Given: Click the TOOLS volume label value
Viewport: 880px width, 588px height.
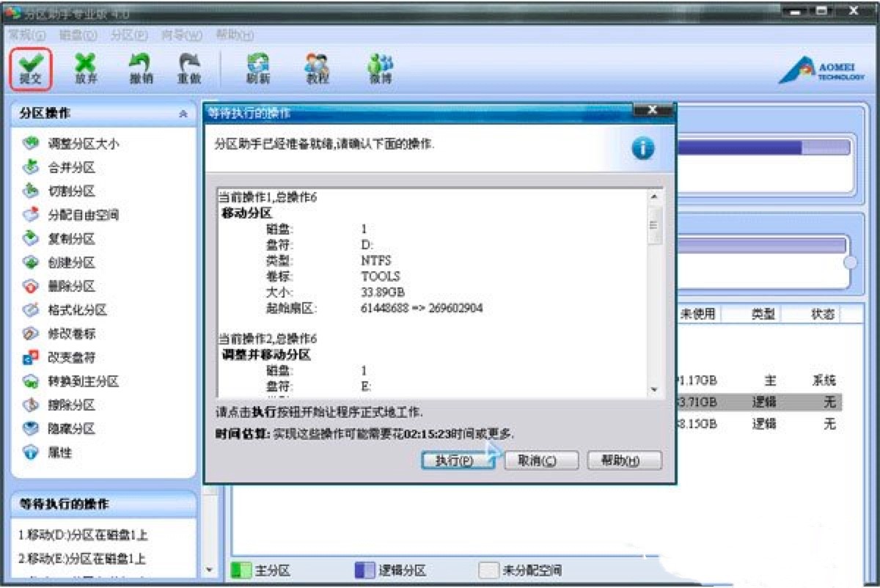Looking at the screenshot, I should click(x=381, y=276).
